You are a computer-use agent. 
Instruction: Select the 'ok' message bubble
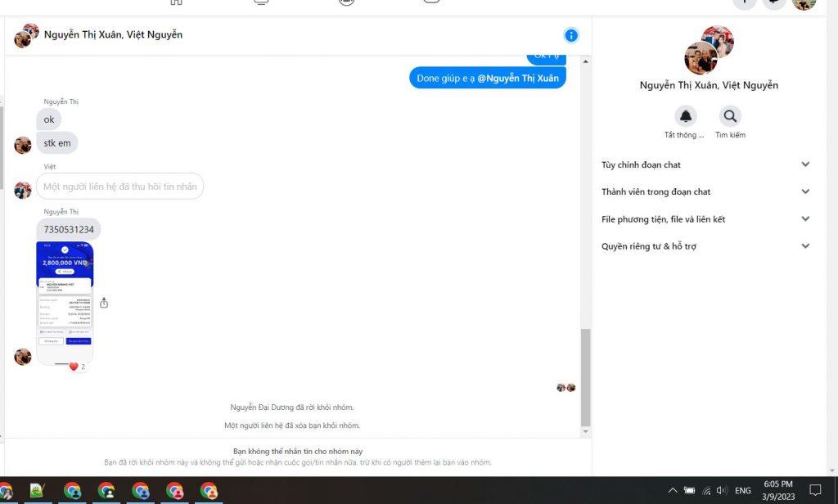[48, 119]
